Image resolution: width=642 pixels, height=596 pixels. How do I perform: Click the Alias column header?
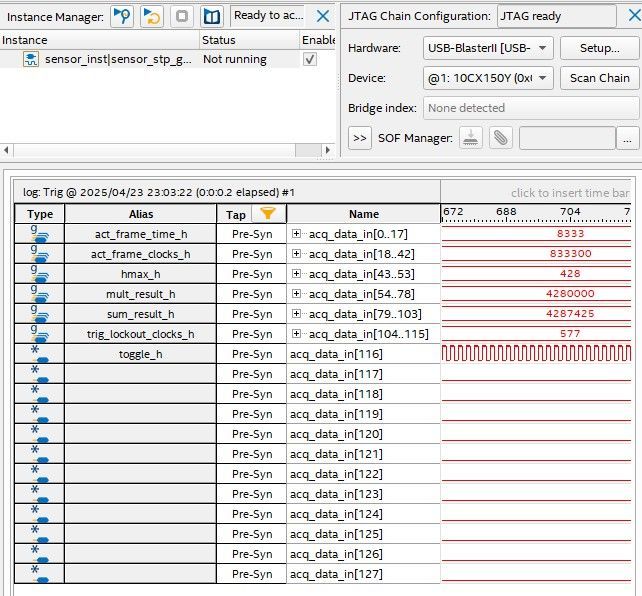pyautogui.click(x=141, y=214)
